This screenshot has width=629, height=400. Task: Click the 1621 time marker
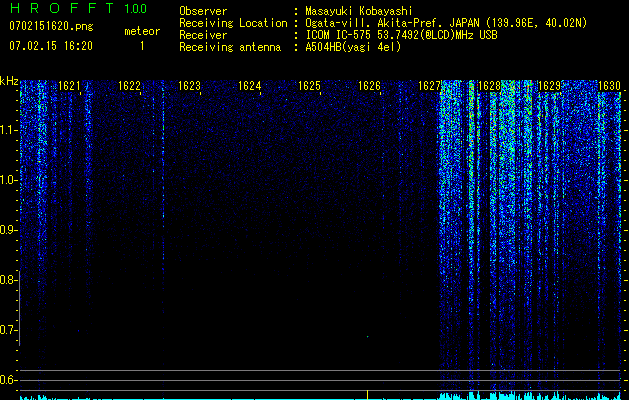click(x=69, y=86)
